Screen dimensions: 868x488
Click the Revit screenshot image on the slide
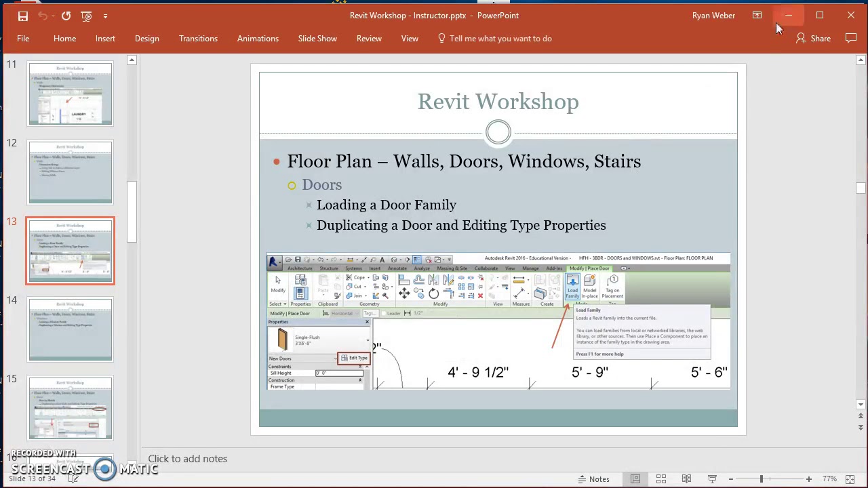[498, 321]
